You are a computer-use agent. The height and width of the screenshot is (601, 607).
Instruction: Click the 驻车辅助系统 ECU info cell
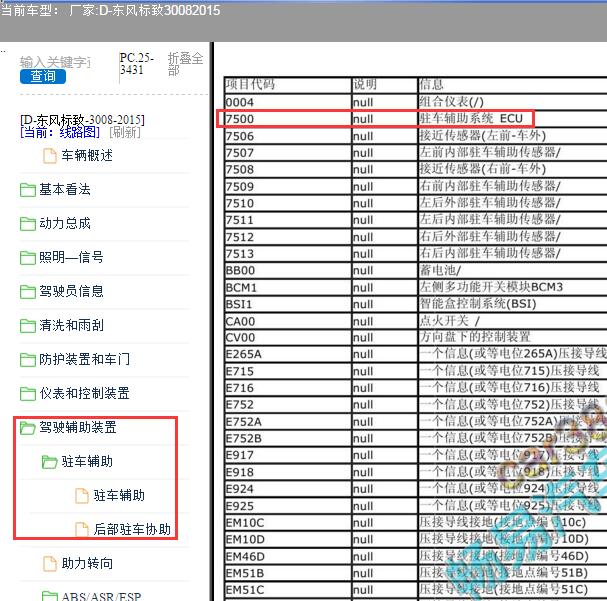click(471, 119)
